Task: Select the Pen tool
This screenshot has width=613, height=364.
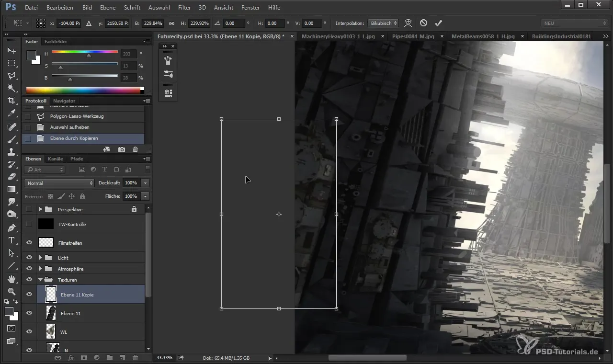Action: coord(11,227)
